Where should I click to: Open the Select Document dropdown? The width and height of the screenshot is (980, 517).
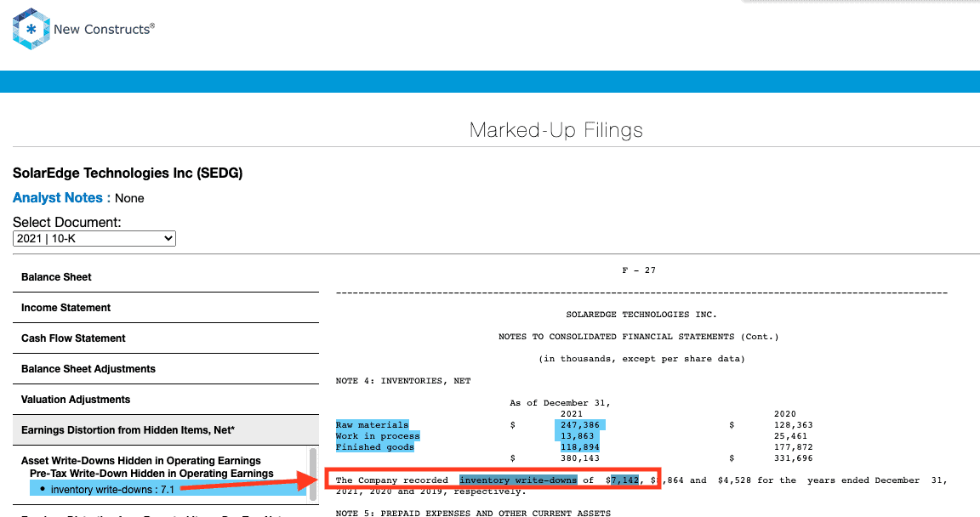(94, 239)
